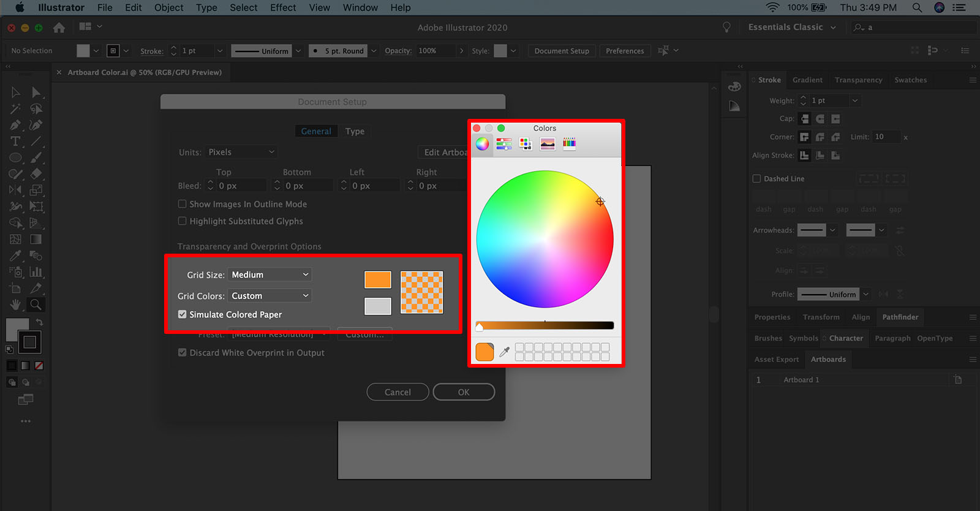Click OK in Document Setup dialog
This screenshot has width=980, height=511.
pos(464,392)
